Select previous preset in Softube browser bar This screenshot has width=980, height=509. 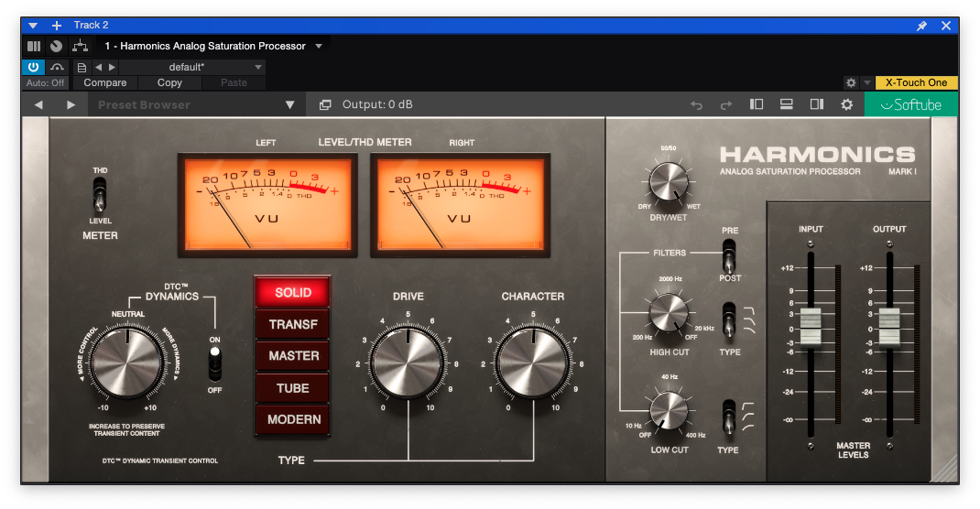point(38,105)
